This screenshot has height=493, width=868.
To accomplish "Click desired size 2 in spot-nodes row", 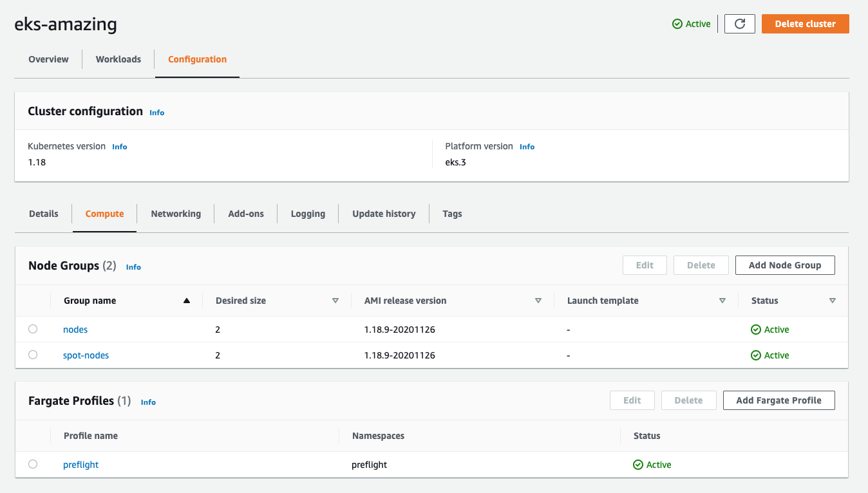I will [x=218, y=355].
